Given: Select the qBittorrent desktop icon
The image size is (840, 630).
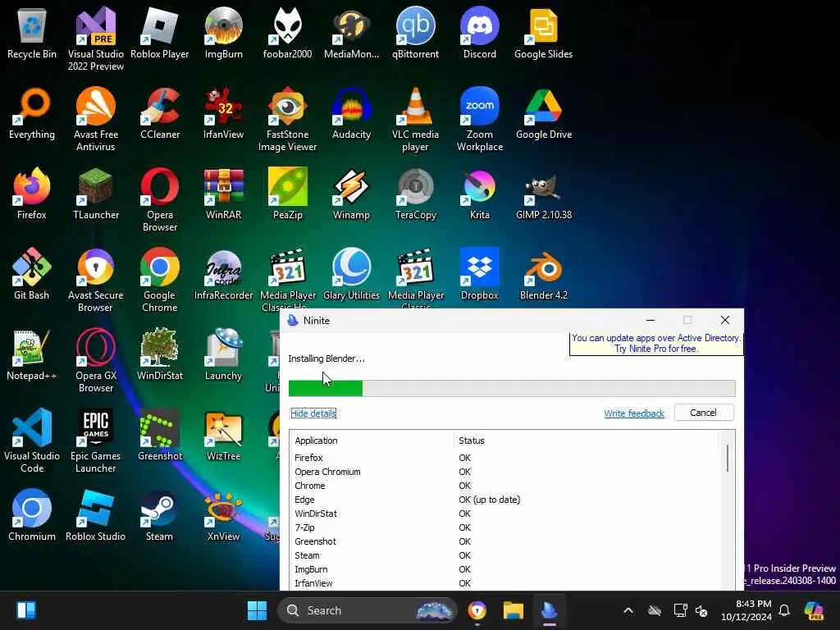Looking at the screenshot, I should [x=415, y=33].
